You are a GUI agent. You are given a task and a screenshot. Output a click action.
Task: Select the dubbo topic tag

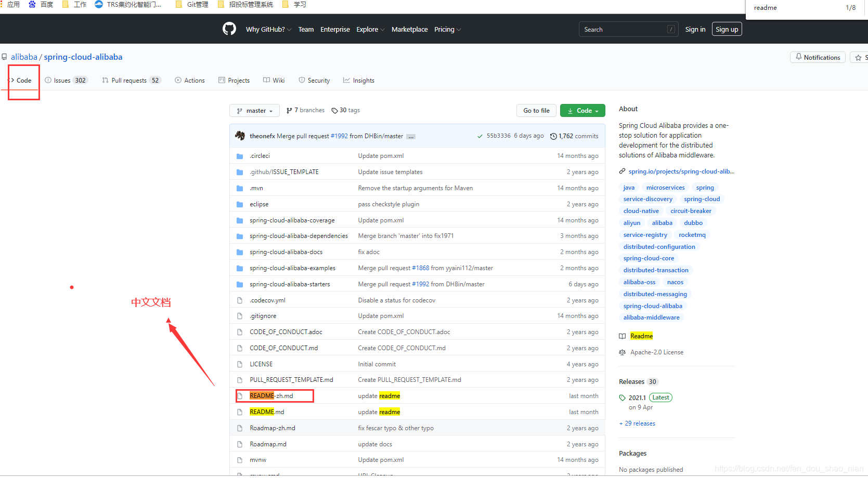(x=693, y=223)
